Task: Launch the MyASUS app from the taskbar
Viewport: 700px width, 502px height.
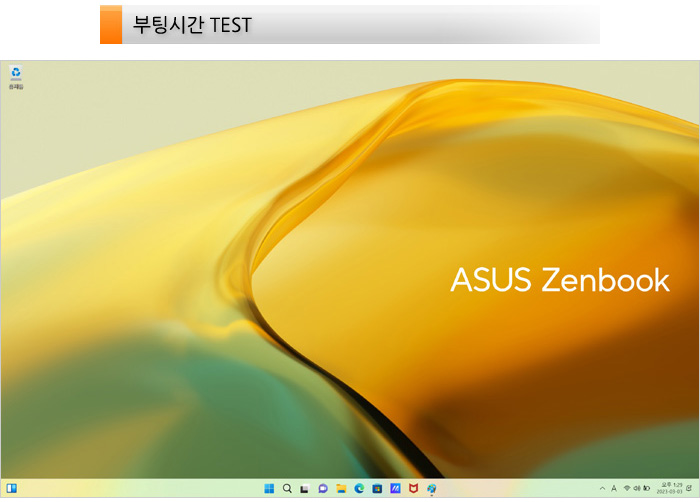Action: tap(395, 489)
